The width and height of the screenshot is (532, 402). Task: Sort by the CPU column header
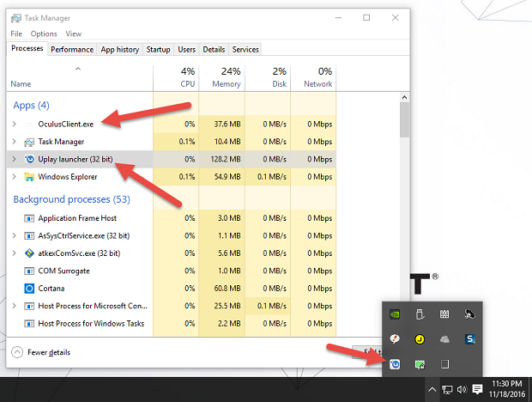coord(176,78)
